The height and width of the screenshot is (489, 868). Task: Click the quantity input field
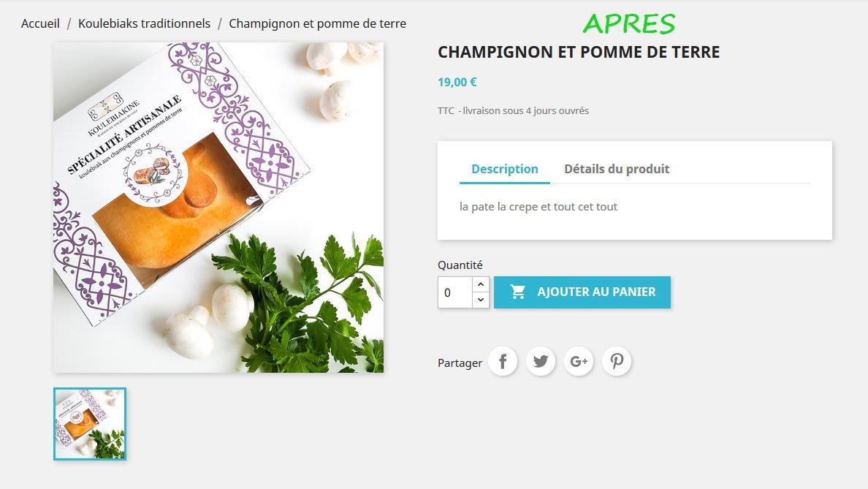coord(455,292)
